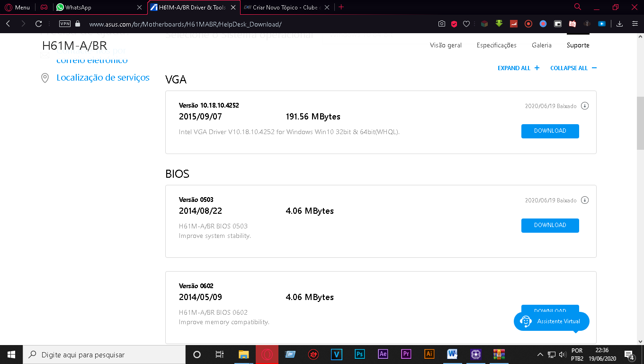This screenshot has width=644, height=364.
Task: Add page to bookmarks heart icon
Action: [466, 24]
